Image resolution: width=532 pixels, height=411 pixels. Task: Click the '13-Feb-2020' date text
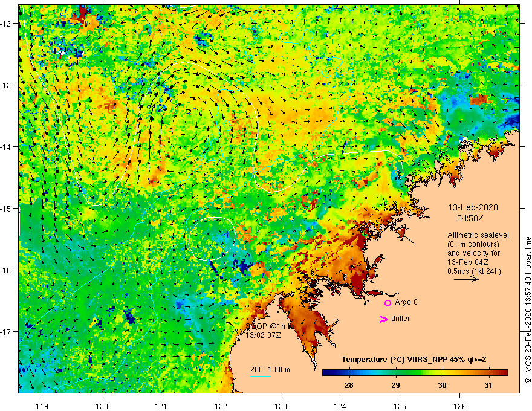click(x=473, y=207)
